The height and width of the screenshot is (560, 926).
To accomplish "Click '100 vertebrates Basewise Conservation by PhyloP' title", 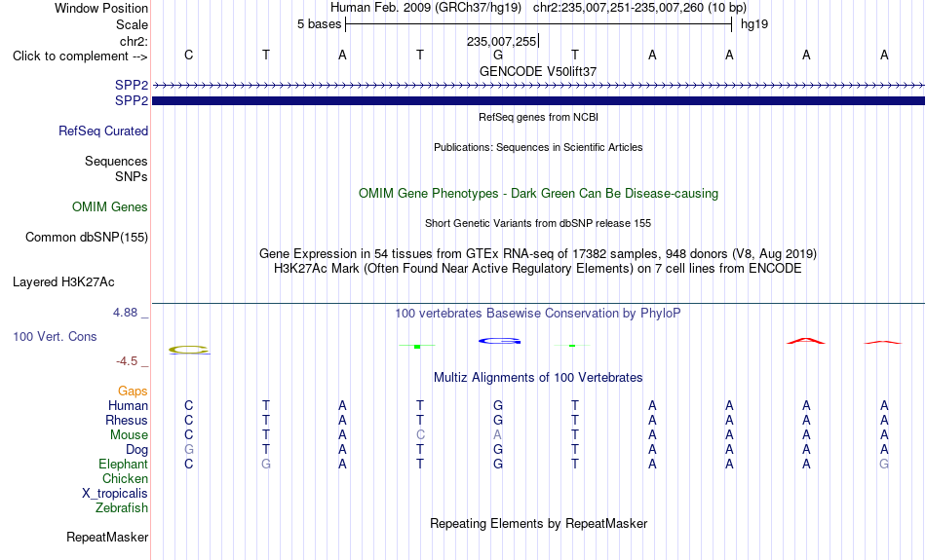I will pyautogui.click(x=538, y=314).
